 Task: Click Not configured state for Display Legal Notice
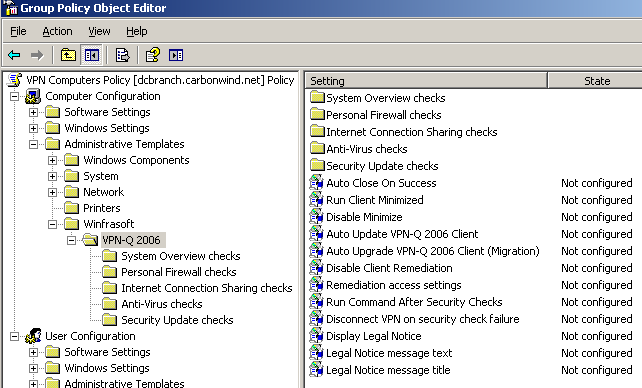coord(597,336)
